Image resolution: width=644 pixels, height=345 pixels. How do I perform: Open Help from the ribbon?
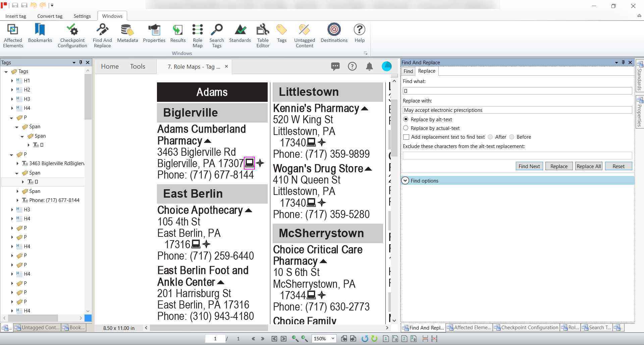click(x=360, y=33)
